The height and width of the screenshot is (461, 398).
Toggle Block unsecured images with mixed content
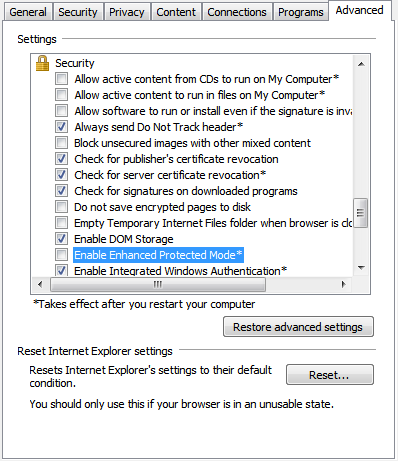61,143
